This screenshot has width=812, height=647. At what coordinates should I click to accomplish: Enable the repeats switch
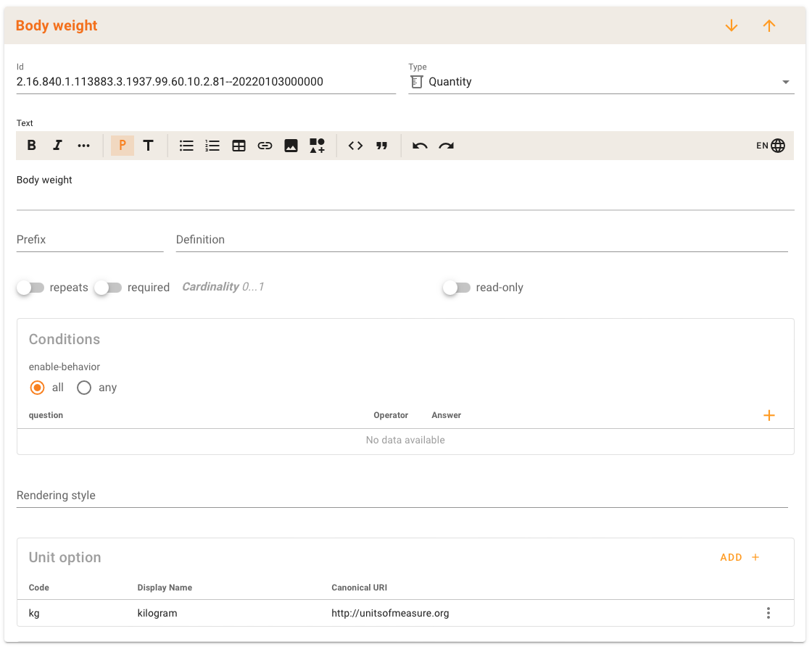pyautogui.click(x=31, y=288)
